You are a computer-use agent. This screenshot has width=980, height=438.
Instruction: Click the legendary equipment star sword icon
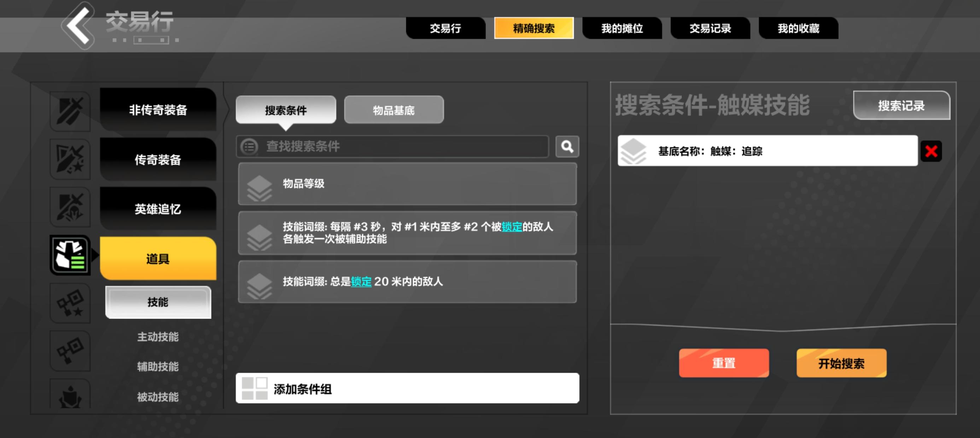tap(70, 159)
